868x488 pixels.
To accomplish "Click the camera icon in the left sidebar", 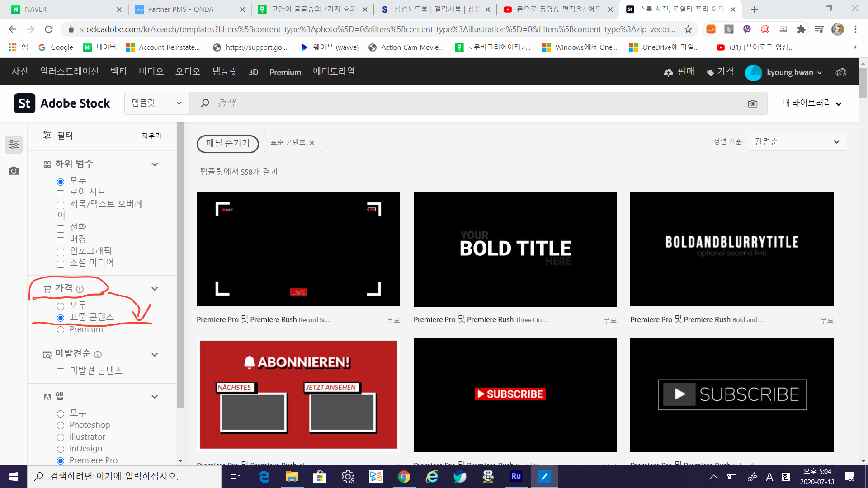I will click(14, 171).
